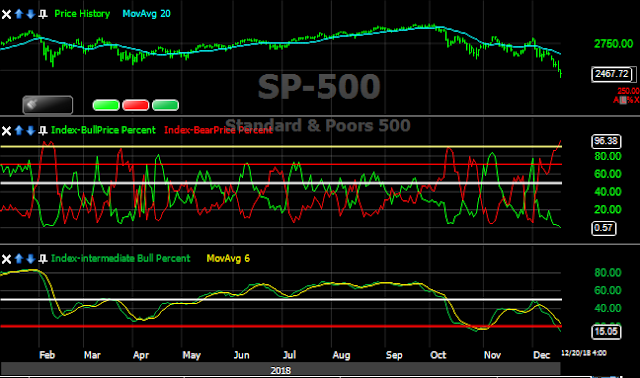Move the Price History pane up
Viewport: 640px width, 378px height.
pos(19,14)
